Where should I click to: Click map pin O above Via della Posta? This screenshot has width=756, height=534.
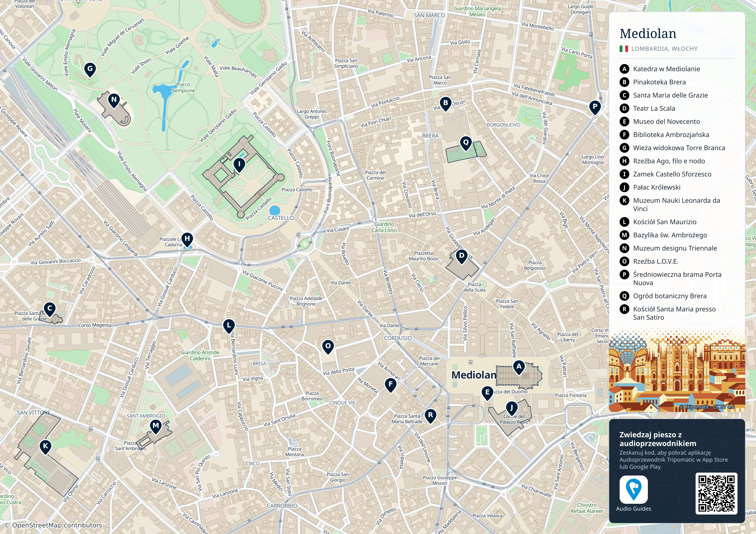(328, 347)
